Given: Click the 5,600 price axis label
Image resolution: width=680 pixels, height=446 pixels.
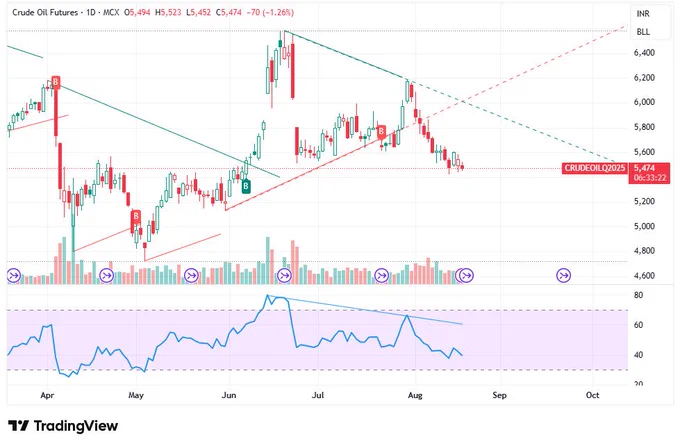Looking at the screenshot, I should click(x=644, y=152).
